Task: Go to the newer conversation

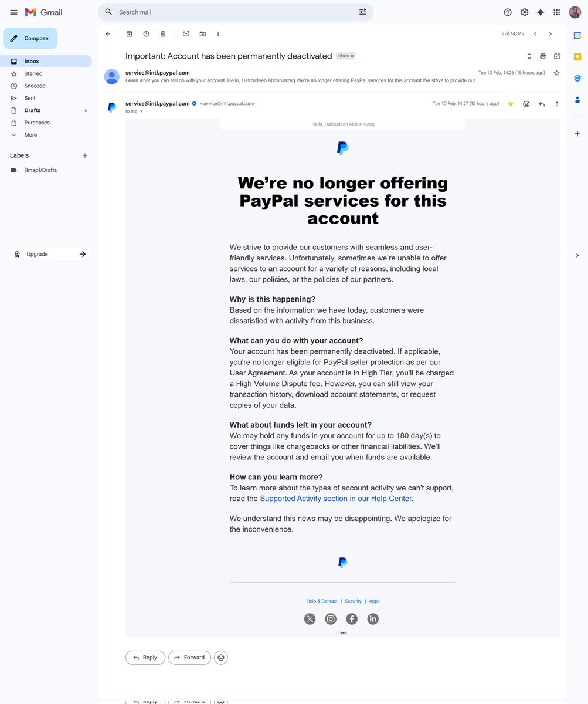Action: tap(535, 34)
